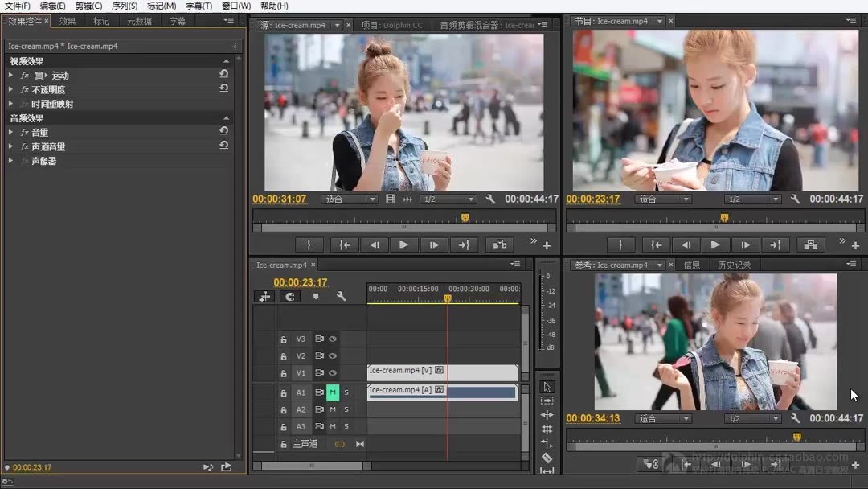The image size is (868, 489).
Task: Reset the 不透明度 effect parameters
Action: point(223,88)
